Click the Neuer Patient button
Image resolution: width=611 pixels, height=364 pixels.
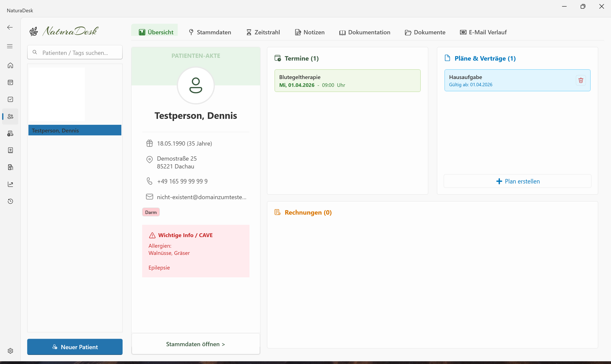click(75, 347)
